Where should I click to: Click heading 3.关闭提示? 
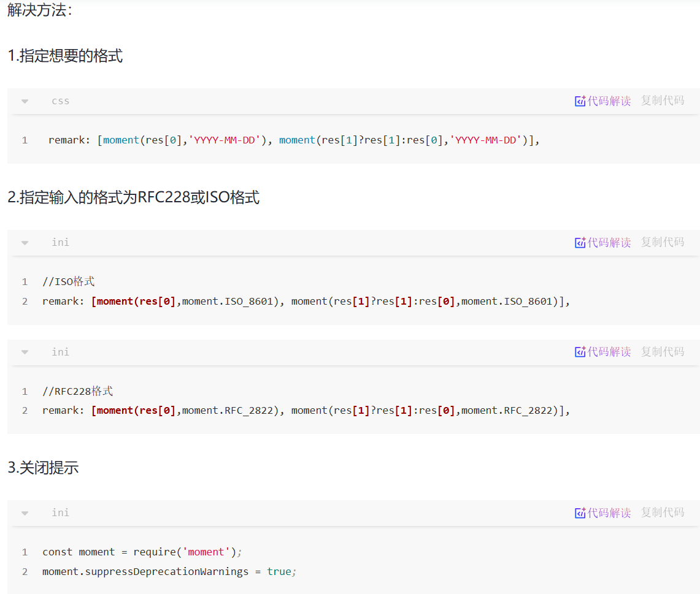[x=44, y=468]
